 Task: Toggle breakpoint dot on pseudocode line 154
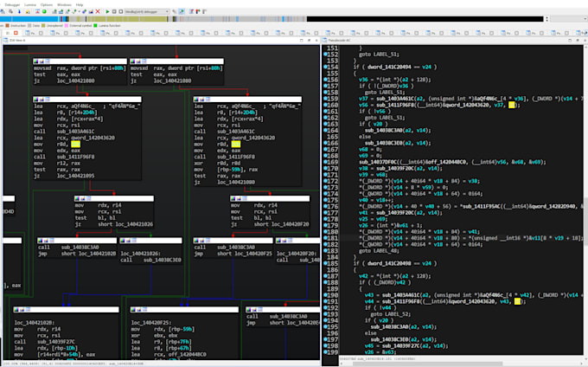pos(325,68)
